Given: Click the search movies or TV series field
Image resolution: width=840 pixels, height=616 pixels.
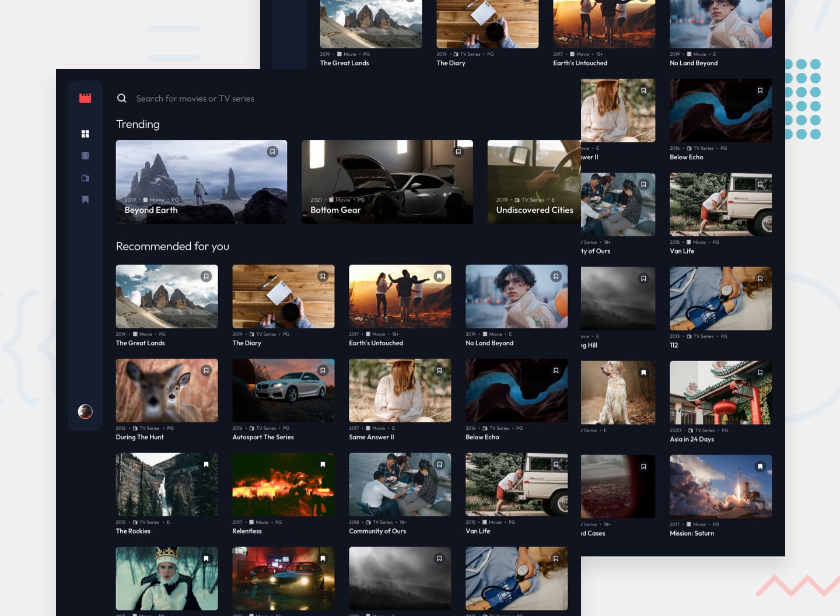Looking at the screenshot, I should [x=195, y=98].
